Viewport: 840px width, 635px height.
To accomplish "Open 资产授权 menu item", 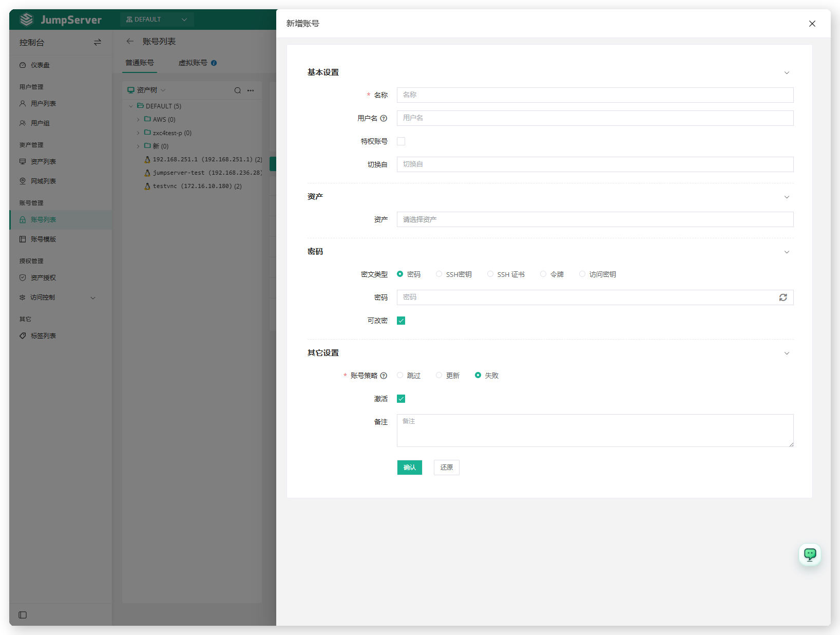I will pyautogui.click(x=61, y=277).
